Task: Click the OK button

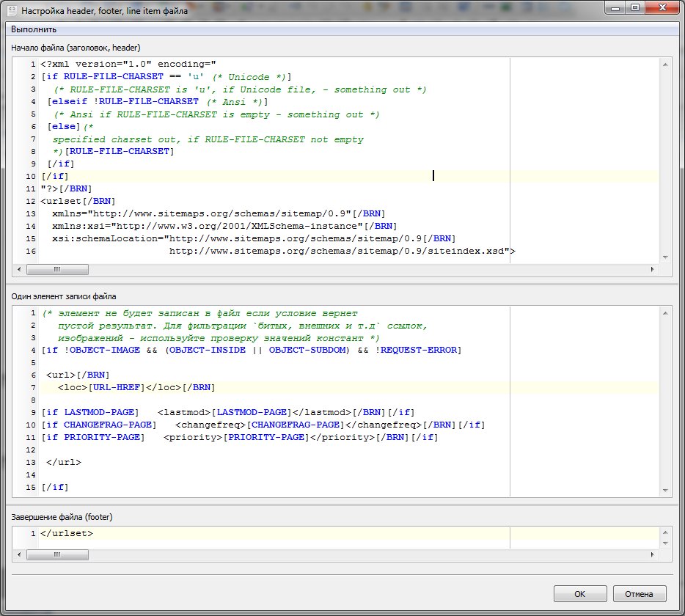Action: tap(579, 593)
